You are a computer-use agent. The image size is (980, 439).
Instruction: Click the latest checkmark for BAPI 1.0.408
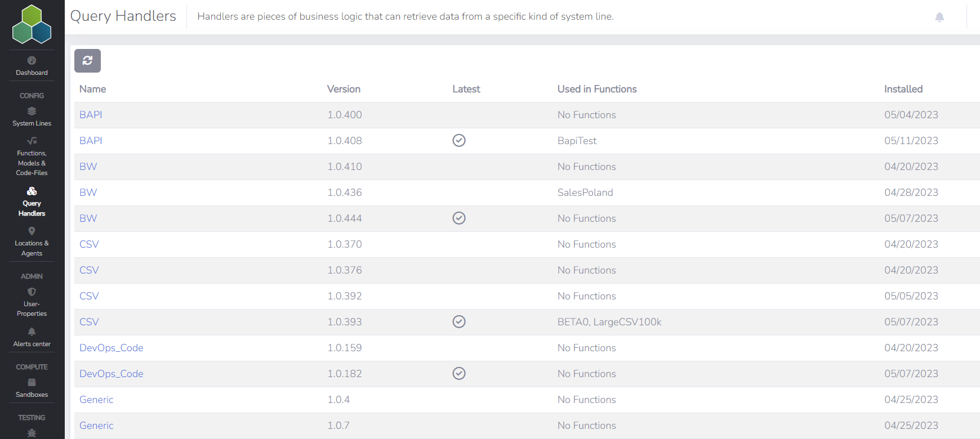pos(459,141)
